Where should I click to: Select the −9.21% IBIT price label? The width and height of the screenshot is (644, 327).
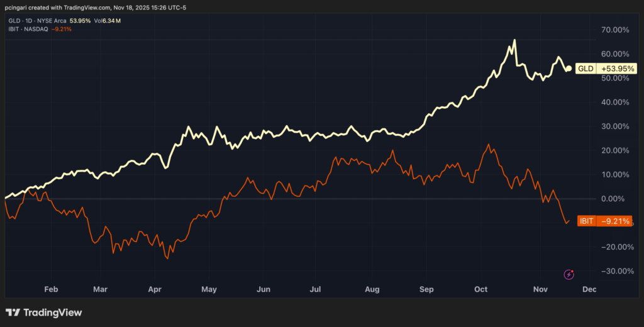point(616,221)
